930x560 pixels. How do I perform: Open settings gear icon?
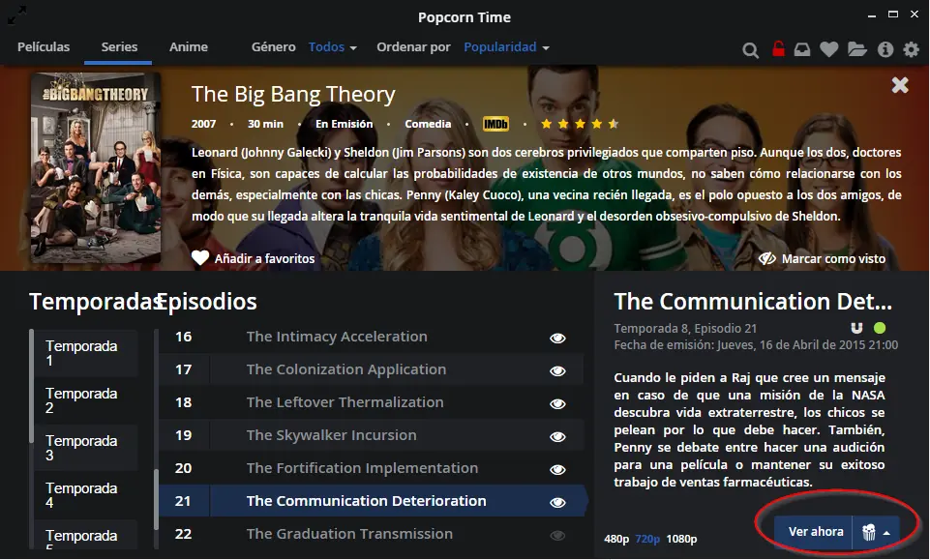click(911, 49)
